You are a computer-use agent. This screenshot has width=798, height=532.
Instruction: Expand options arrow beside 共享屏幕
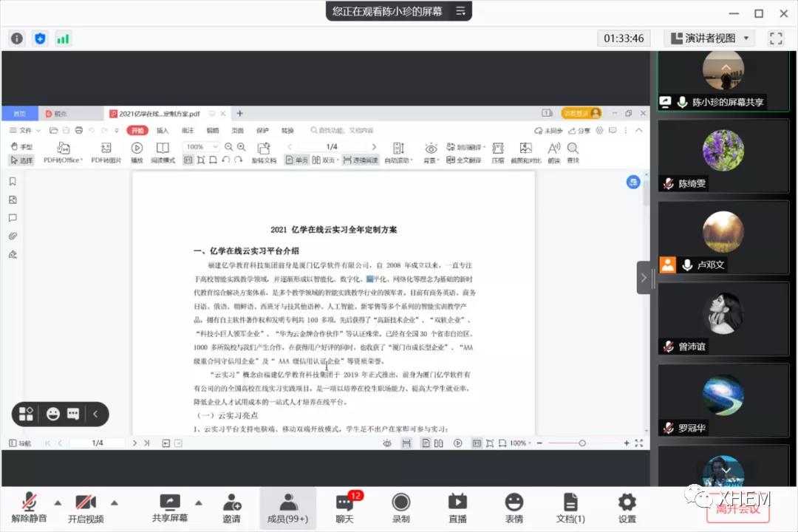point(198,502)
